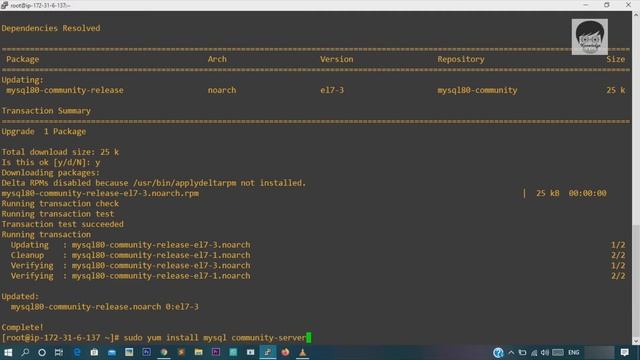Click the avatar logo thumbnail
Viewport: 640px width, 360px height.
coord(589,37)
